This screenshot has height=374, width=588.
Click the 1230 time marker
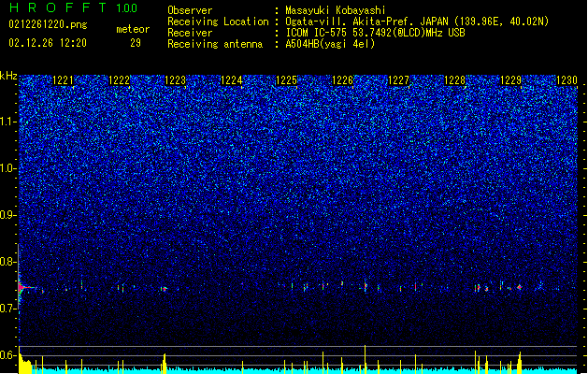(x=567, y=80)
